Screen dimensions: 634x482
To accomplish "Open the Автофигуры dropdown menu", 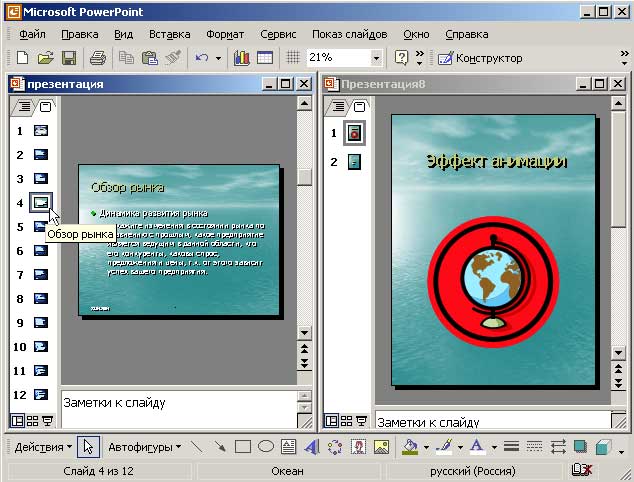I will (144, 447).
